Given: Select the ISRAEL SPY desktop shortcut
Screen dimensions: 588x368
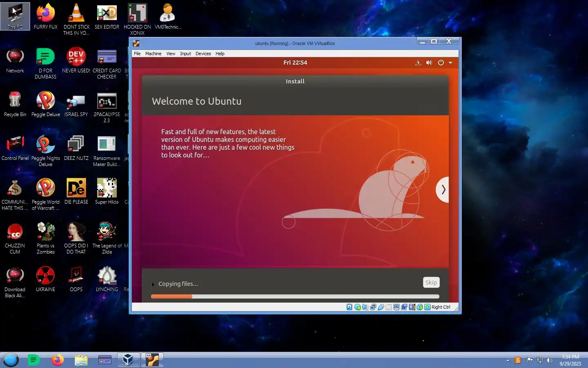Looking at the screenshot, I should tap(76, 104).
